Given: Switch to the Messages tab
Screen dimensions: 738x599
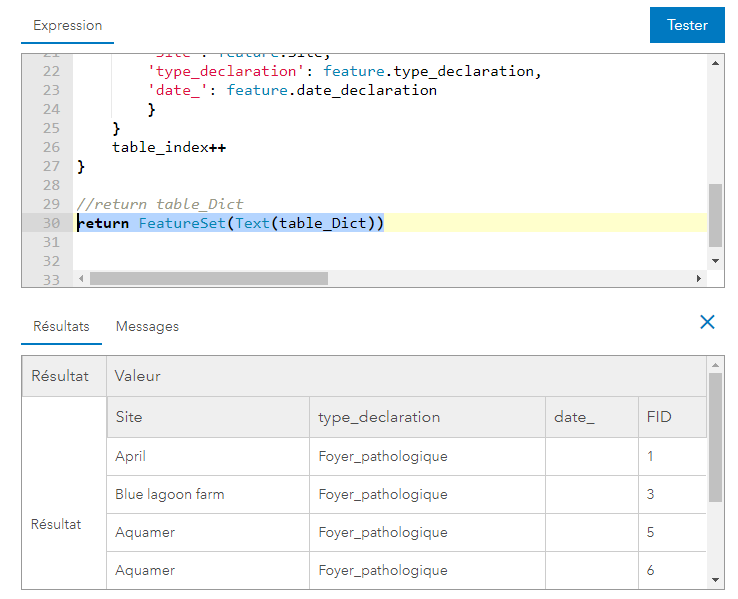Looking at the screenshot, I should [147, 326].
